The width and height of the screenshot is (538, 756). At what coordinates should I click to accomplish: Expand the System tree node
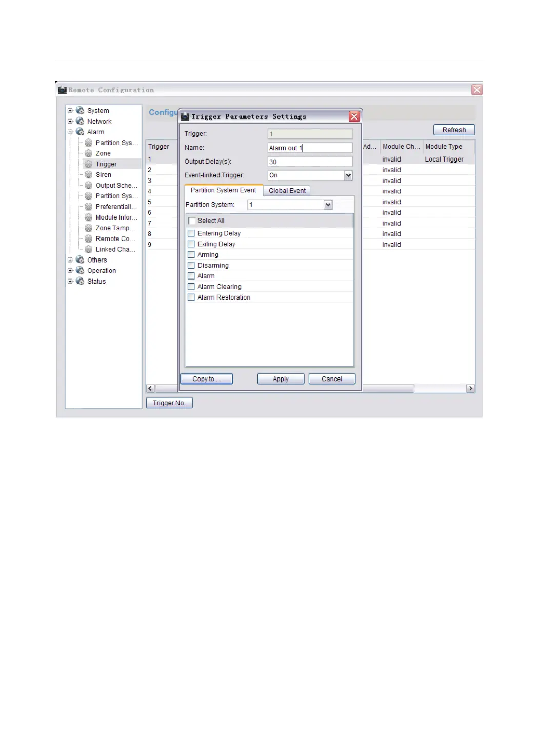pyautogui.click(x=70, y=110)
